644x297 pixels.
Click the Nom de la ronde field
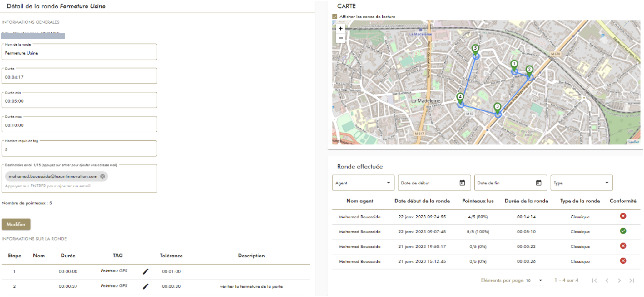(x=79, y=53)
